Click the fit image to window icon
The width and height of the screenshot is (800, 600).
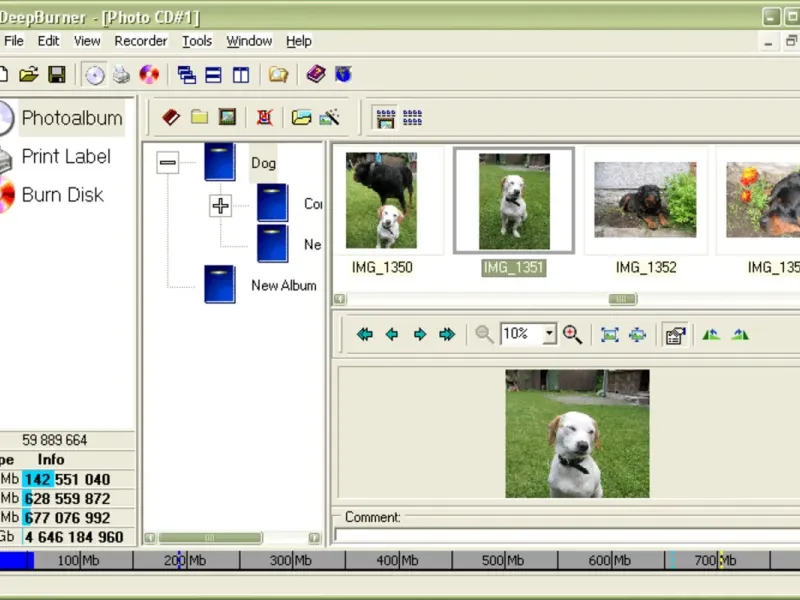(x=610, y=335)
